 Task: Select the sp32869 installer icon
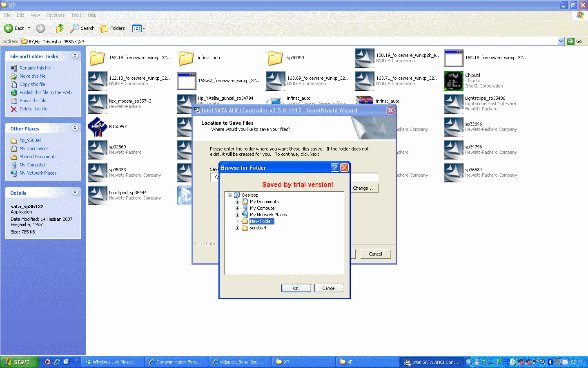(x=97, y=150)
